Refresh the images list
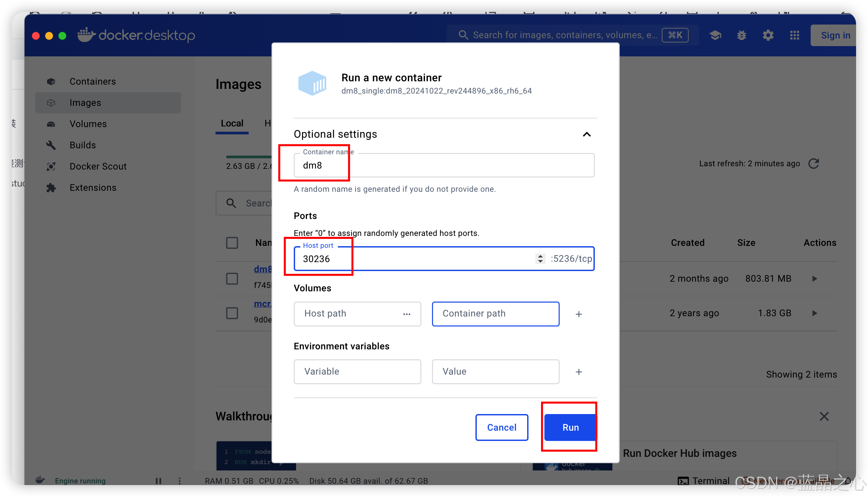 tap(814, 164)
